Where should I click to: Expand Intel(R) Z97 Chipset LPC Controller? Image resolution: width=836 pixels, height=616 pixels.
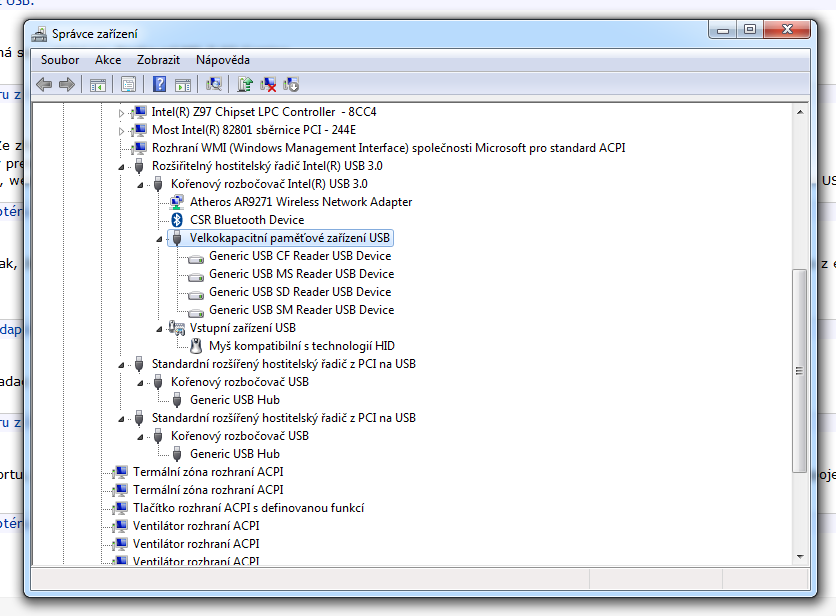click(122, 112)
